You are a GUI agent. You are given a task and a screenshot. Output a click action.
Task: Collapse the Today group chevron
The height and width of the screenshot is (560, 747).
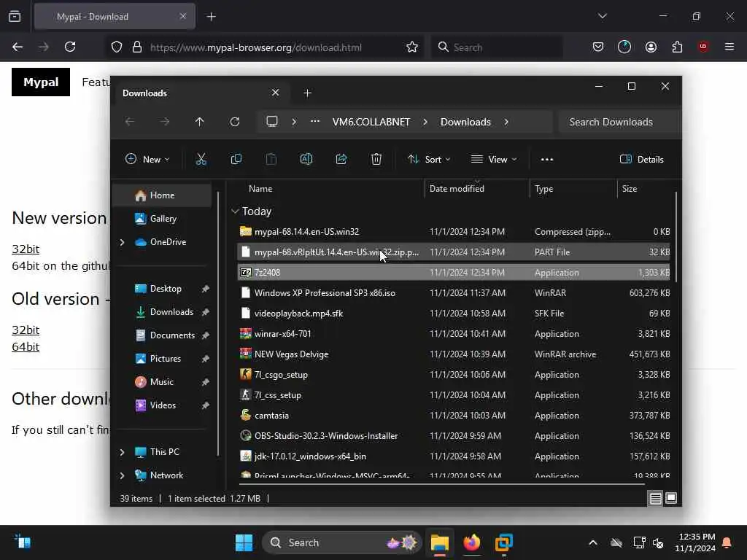coord(235,211)
